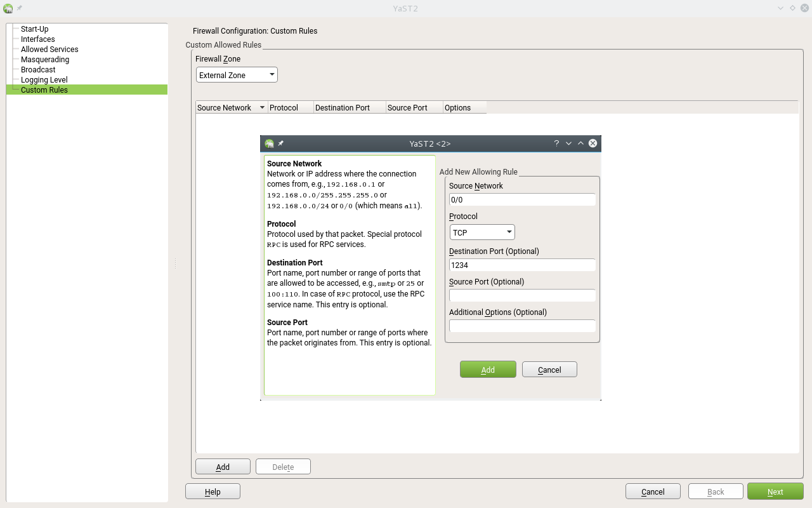Click the Destination Port help heading

pos(295,262)
